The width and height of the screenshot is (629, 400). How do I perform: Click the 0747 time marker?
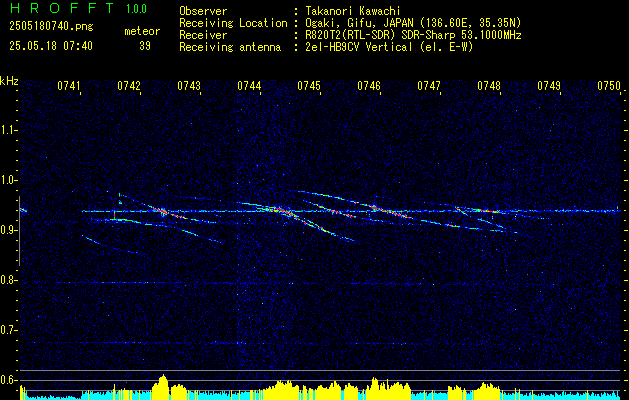point(429,86)
